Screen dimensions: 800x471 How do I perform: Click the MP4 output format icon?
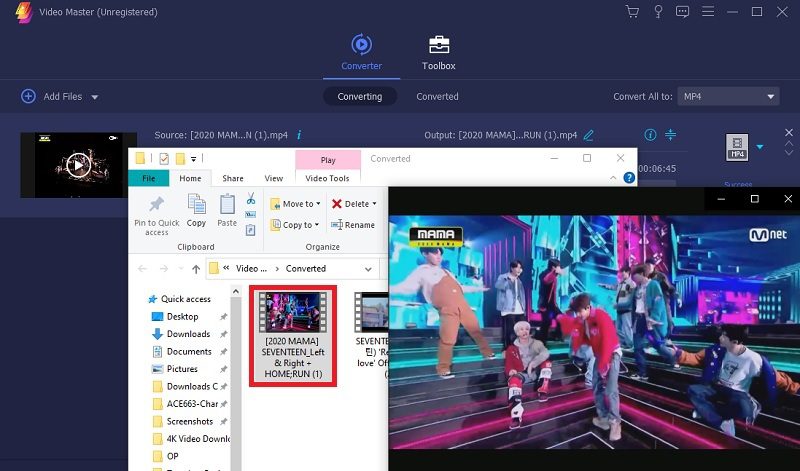pos(737,147)
